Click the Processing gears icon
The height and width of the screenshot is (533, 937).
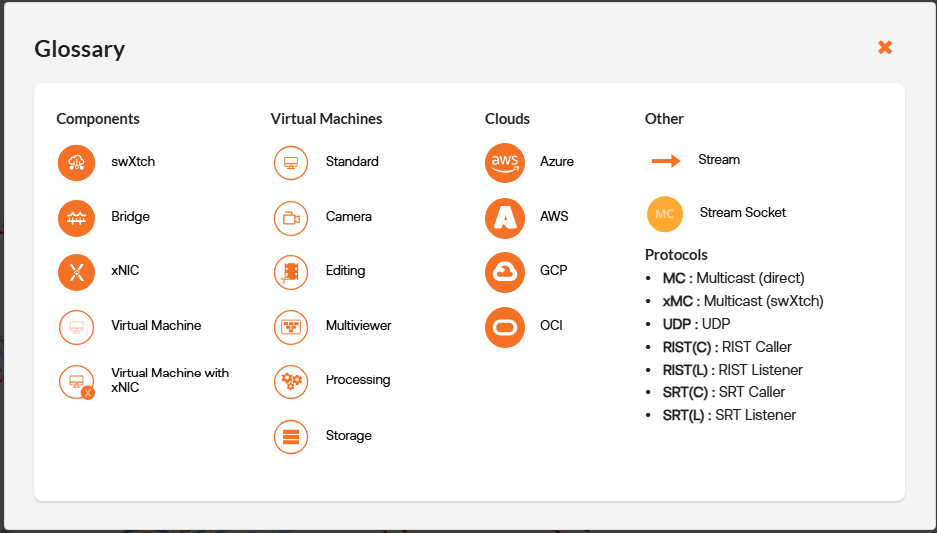[x=291, y=381]
